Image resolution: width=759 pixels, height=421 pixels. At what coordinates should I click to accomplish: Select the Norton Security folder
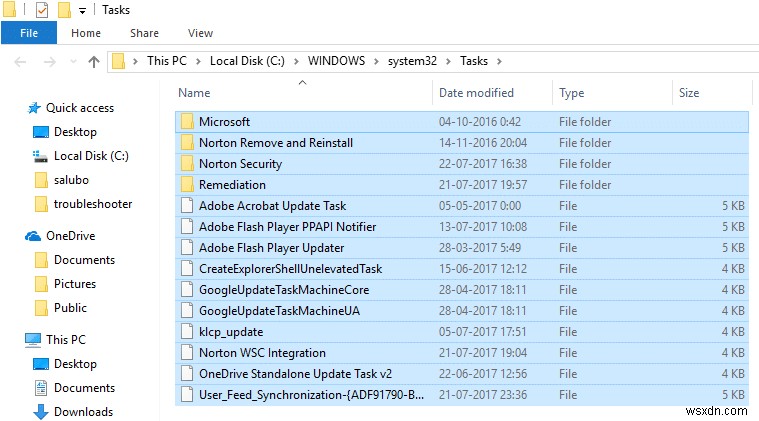tap(240, 164)
